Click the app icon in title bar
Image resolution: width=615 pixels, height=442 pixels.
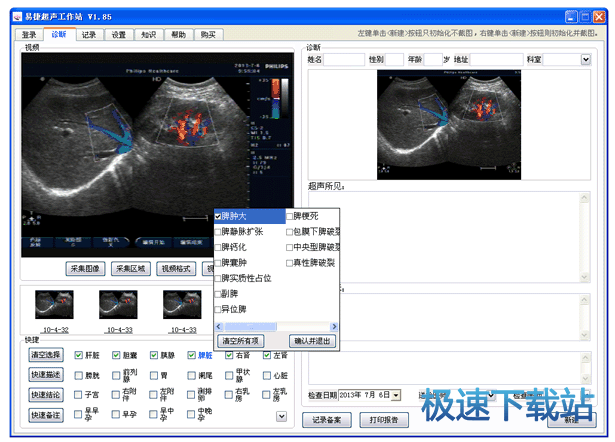click(x=17, y=16)
